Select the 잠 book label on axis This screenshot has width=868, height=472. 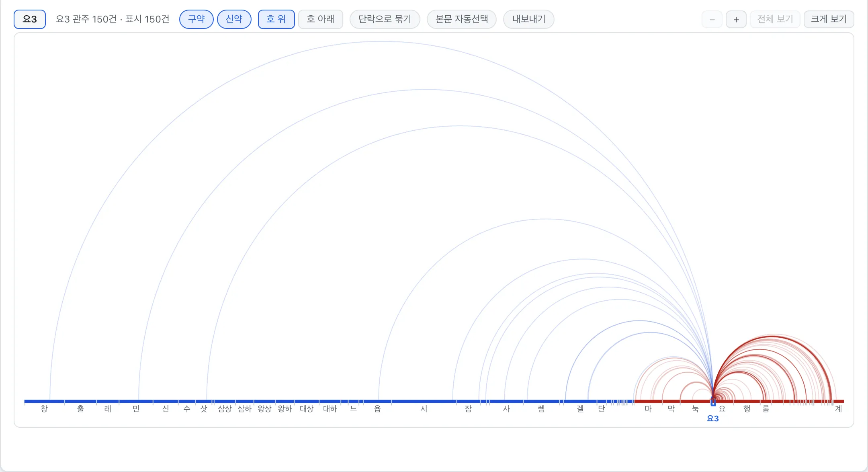coord(468,409)
